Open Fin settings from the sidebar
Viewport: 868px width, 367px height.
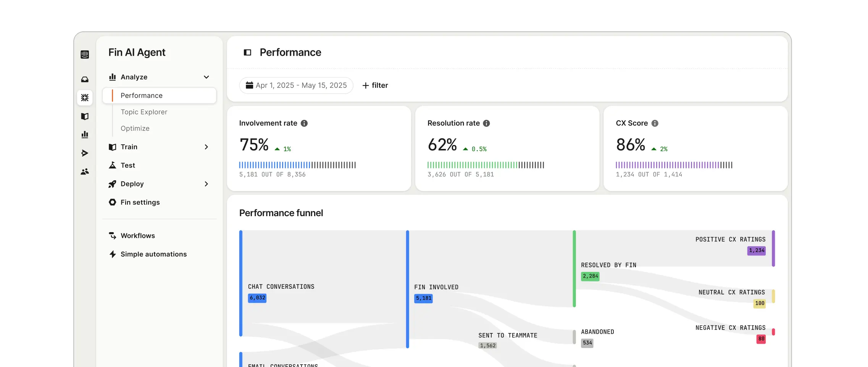[140, 202]
